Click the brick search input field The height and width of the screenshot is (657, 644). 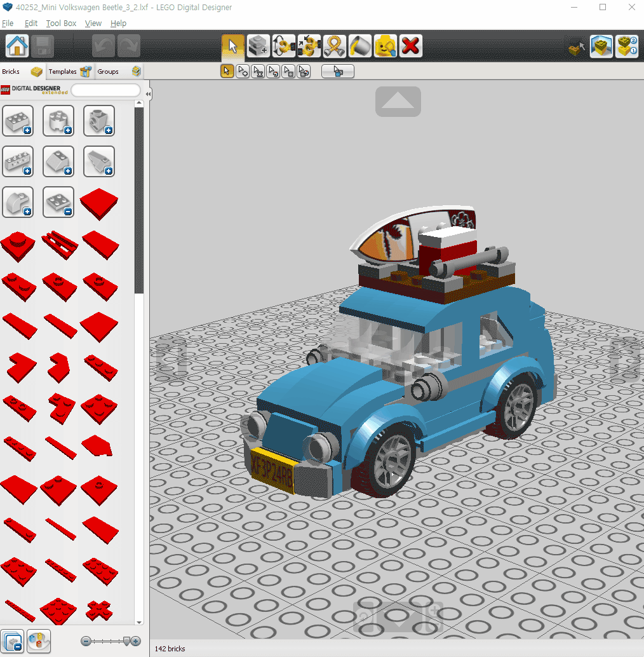[x=105, y=90]
